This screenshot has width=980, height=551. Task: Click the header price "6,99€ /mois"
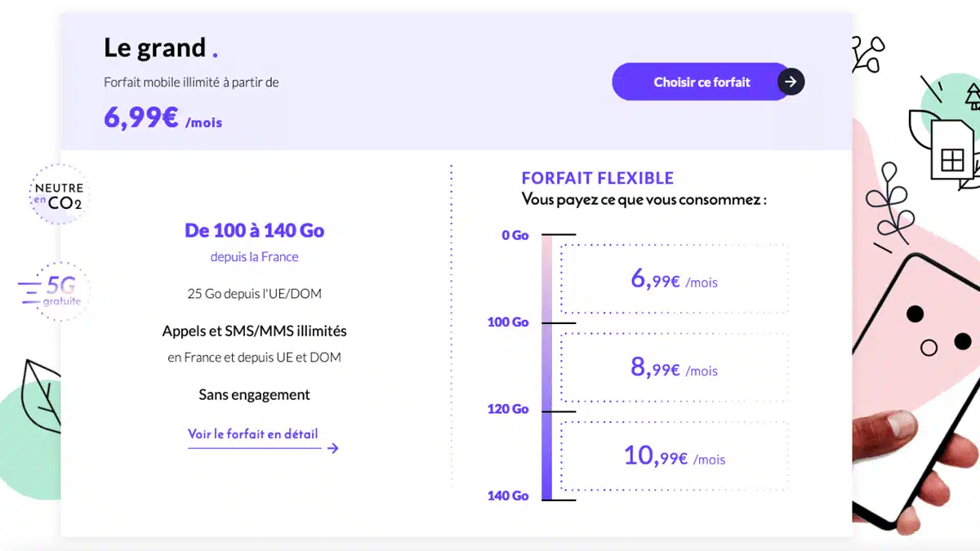pos(163,118)
